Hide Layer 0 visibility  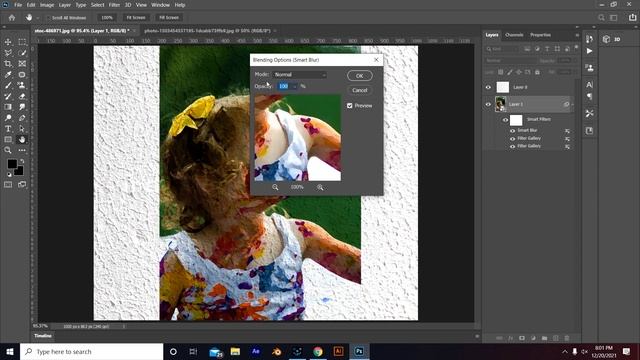(488, 87)
